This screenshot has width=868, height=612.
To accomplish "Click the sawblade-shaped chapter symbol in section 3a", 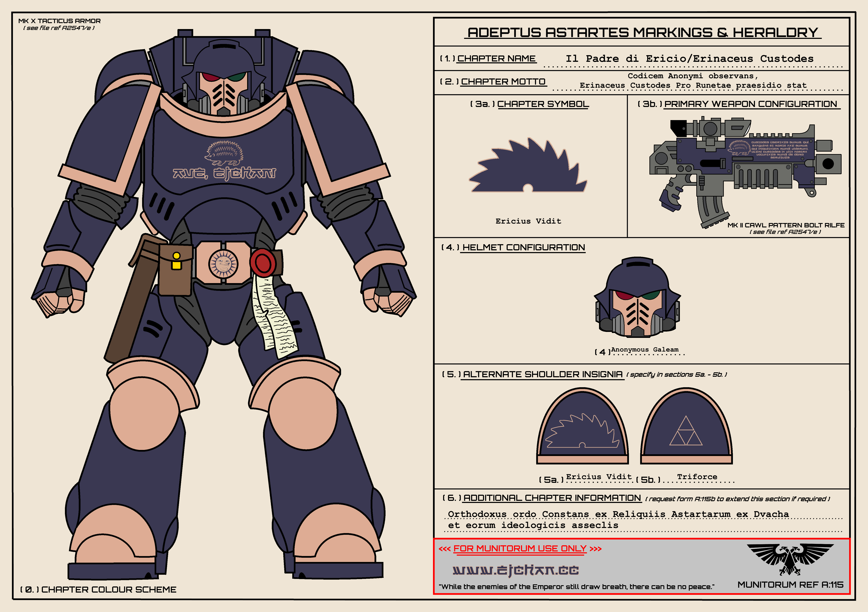I will coord(528,165).
